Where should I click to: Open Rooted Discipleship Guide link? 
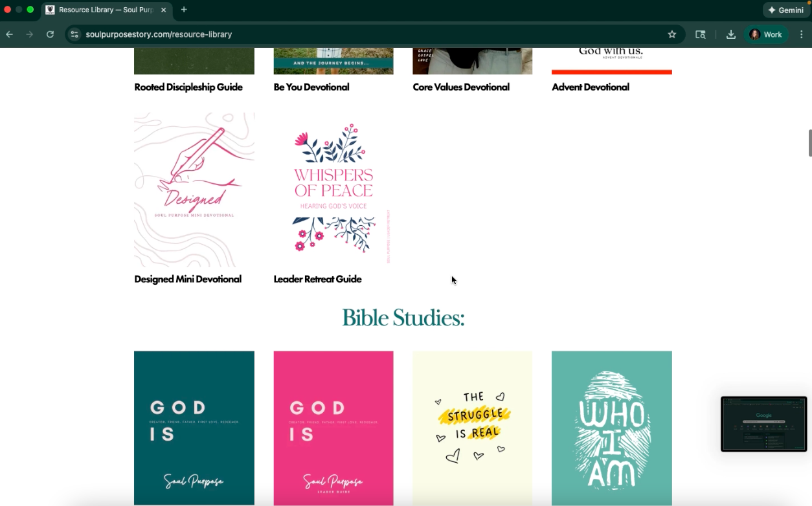188,87
